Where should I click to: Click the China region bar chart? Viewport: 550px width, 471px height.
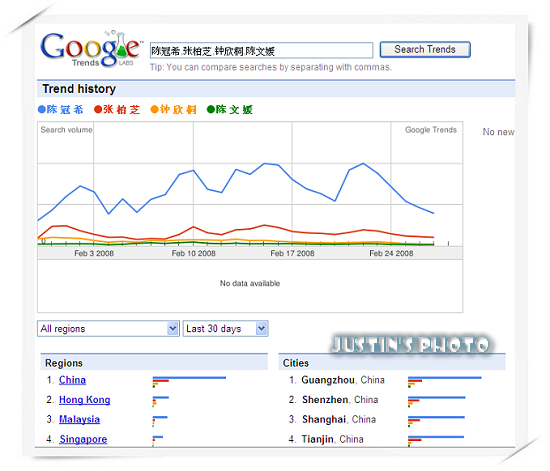(x=189, y=382)
